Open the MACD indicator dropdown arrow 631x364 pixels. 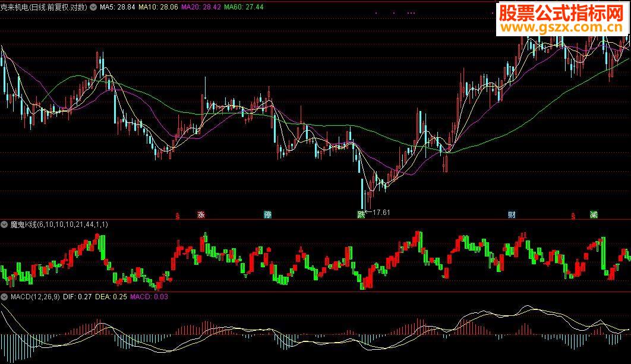click(x=4, y=297)
